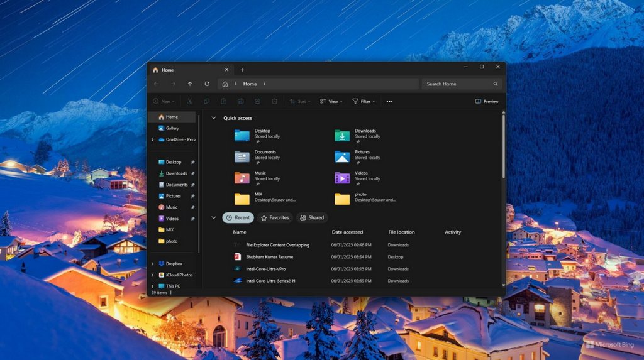Select Music in the sidebar
The height and width of the screenshot is (360, 644).
[173, 207]
